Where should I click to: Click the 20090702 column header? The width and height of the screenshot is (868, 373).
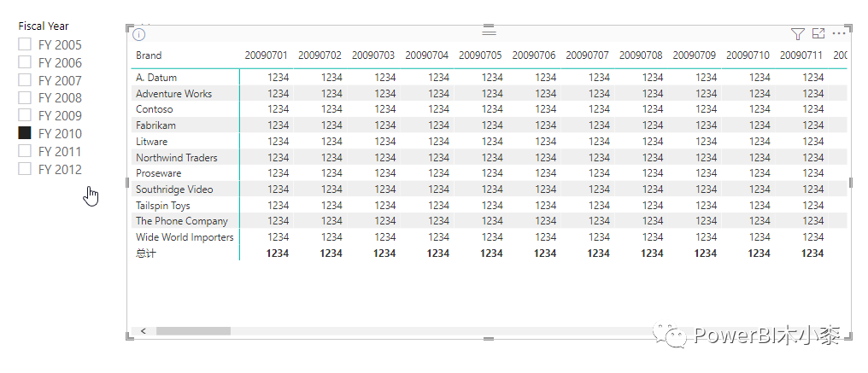[320, 55]
